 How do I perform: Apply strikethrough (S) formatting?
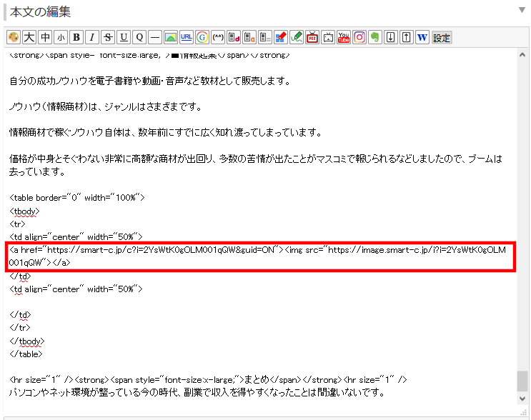click(108, 37)
